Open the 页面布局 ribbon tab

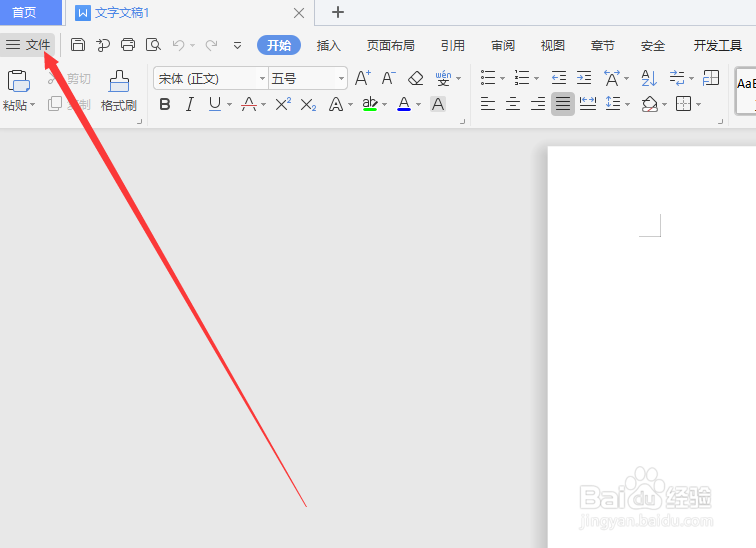[x=391, y=45]
